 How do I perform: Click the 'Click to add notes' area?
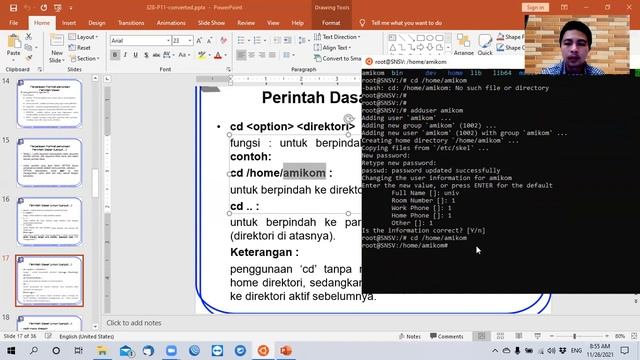click(134, 323)
